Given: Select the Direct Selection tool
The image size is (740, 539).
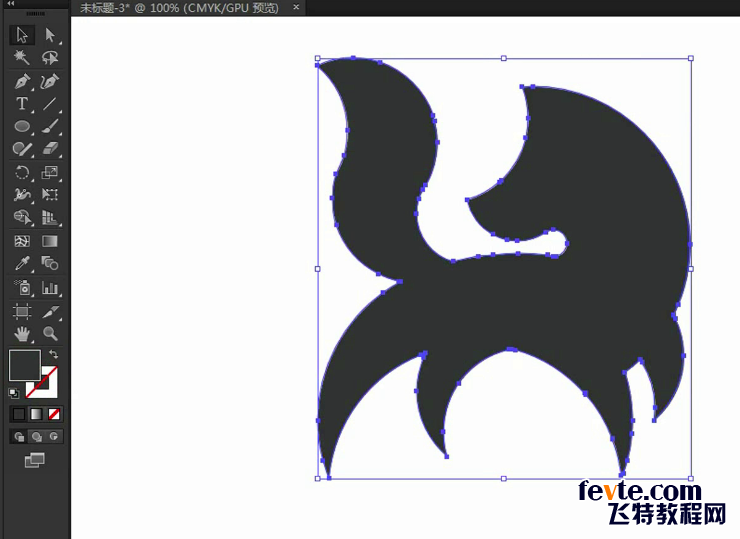Looking at the screenshot, I should point(50,36).
